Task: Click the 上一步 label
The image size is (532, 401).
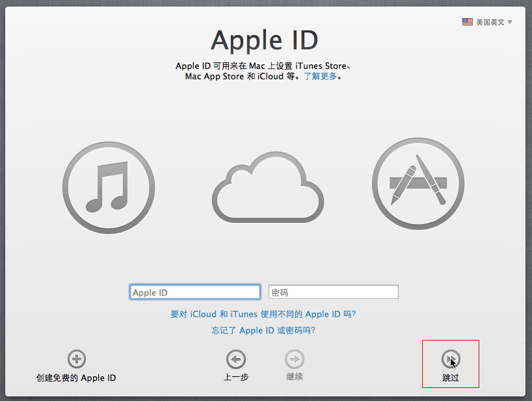Action: click(236, 377)
